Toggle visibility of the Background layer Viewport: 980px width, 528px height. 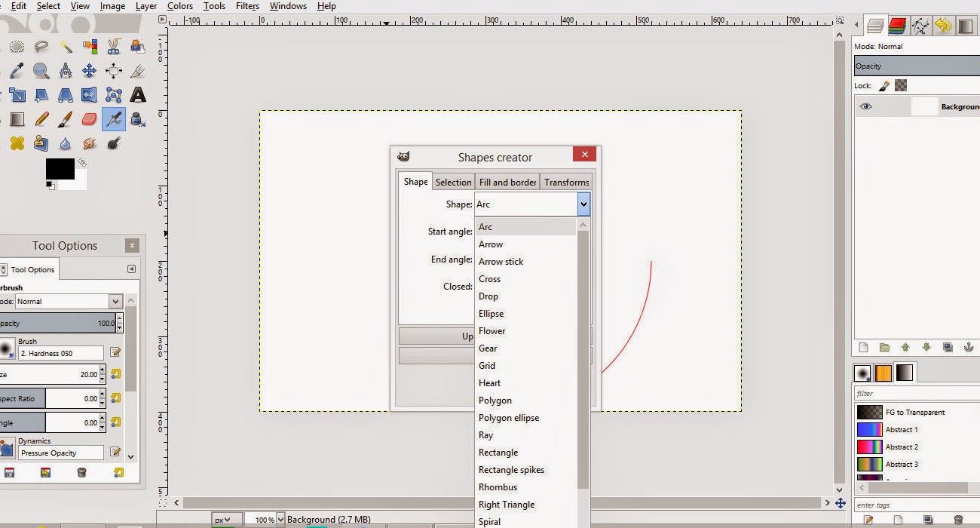[x=865, y=106]
